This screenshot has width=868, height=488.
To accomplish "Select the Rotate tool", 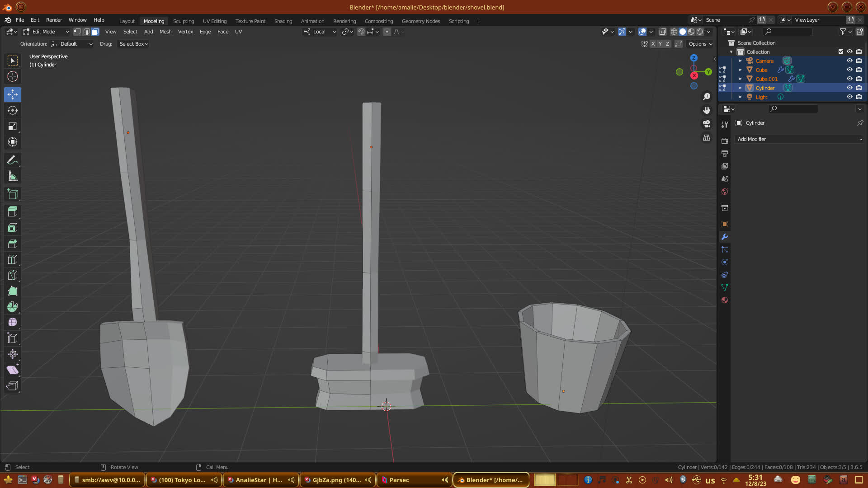I will coord(13,110).
